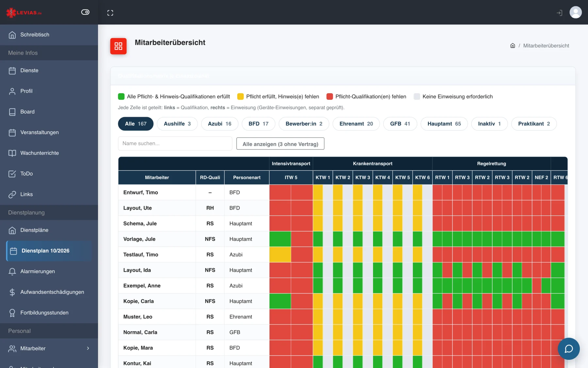Open the user avatar menu
588x368 pixels.
576,12
